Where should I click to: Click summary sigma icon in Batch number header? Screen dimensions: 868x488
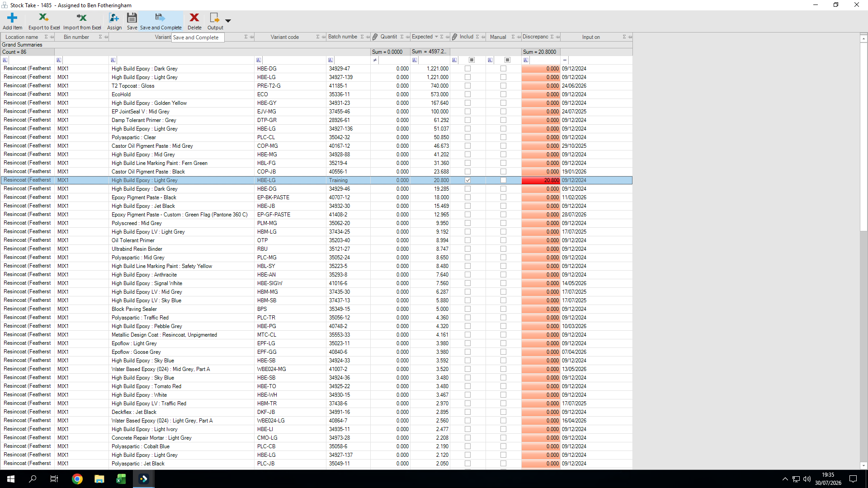coord(362,37)
